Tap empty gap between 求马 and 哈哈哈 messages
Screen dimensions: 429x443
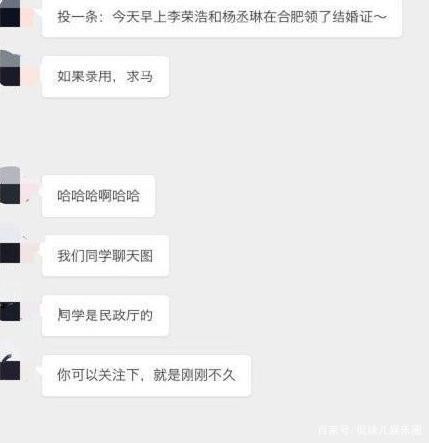tap(213, 136)
